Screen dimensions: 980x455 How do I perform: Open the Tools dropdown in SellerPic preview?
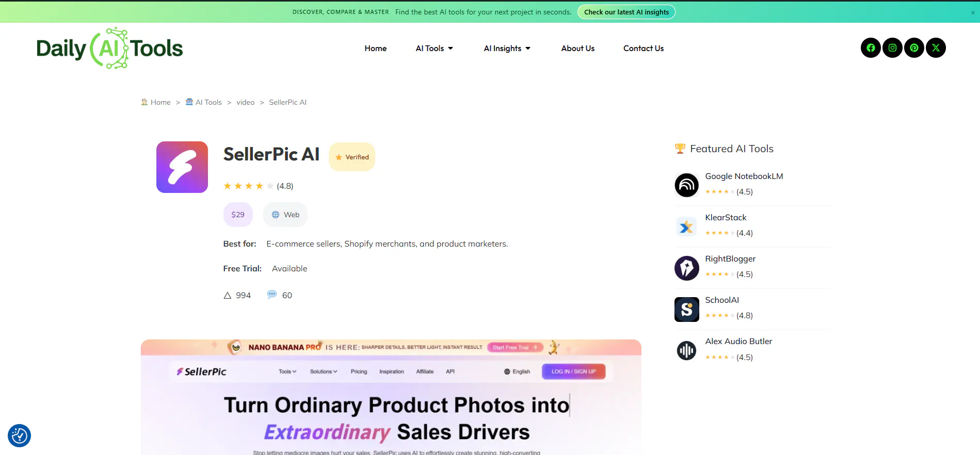[287, 371]
